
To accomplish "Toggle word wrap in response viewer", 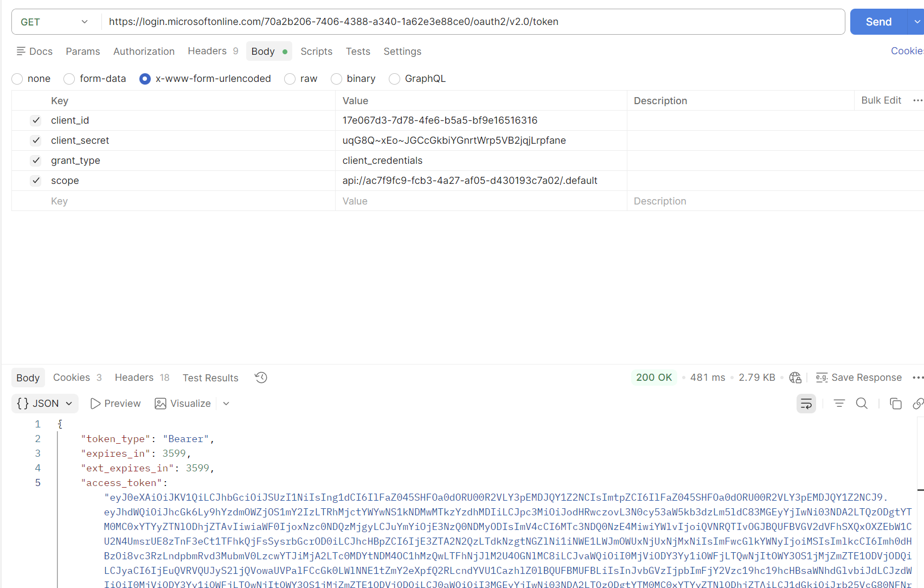I will tap(806, 404).
